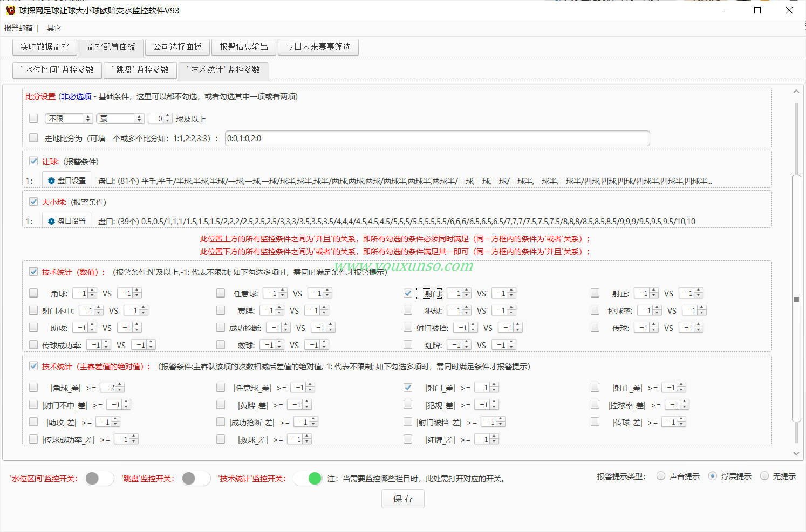Select the '水位区间' 监控参数 sub-tab
The height and width of the screenshot is (532, 806).
tap(57, 70)
